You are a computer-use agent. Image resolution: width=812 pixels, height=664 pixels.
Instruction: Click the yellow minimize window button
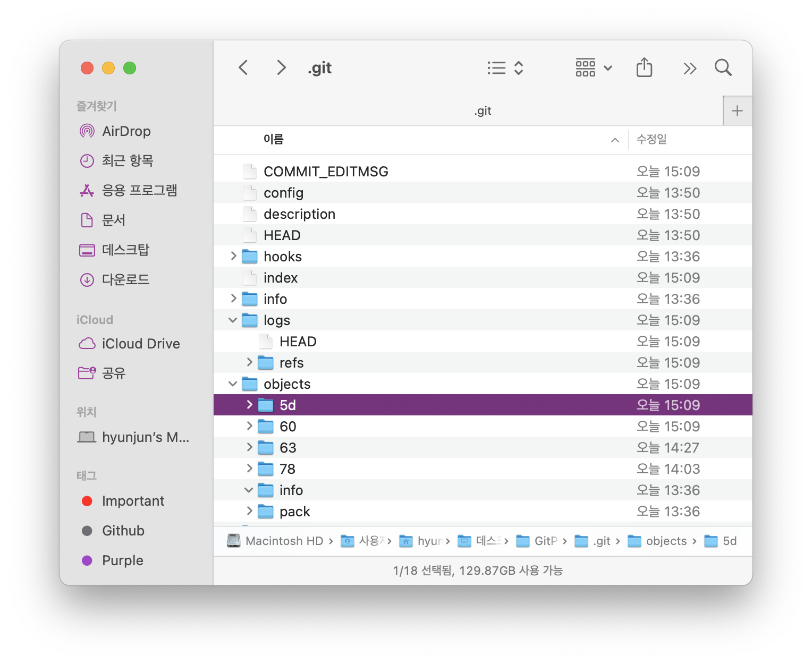point(108,68)
